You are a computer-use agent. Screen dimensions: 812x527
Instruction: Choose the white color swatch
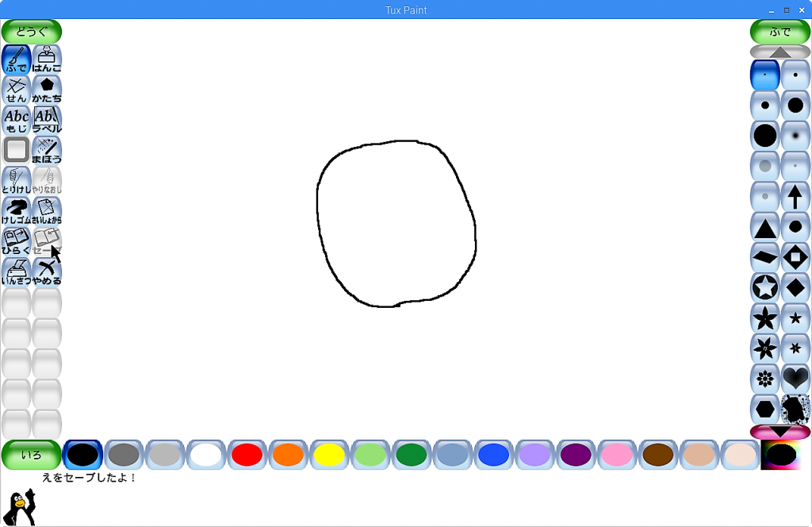coord(205,455)
